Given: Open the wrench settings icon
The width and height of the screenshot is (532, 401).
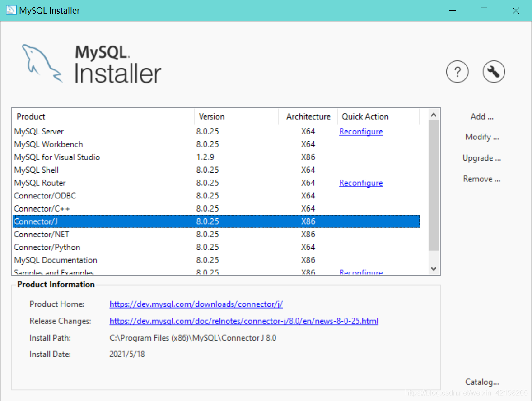Looking at the screenshot, I should point(494,72).
